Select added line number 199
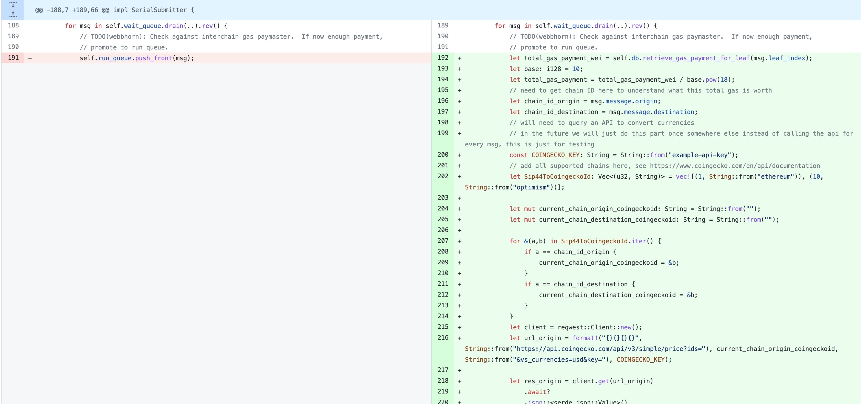Viewport: 868px width, 404px height. [443, 133]
